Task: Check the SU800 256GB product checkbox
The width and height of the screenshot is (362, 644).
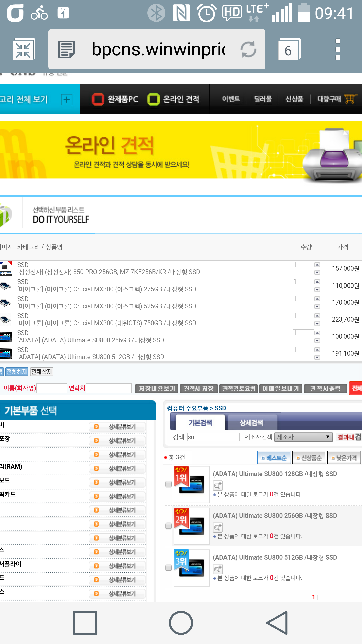Action: click(169, 526)
